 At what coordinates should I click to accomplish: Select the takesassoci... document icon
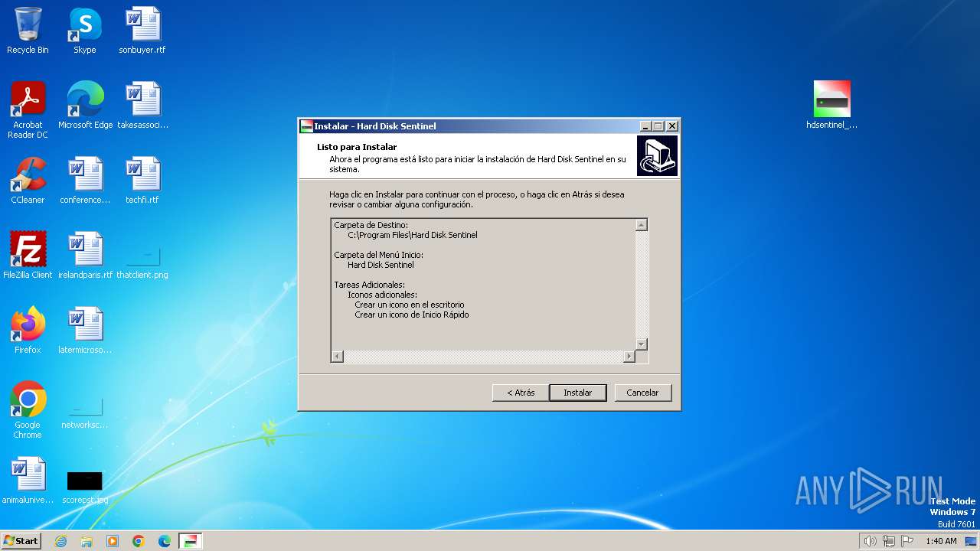pyautogui.click(x=142, y=106)
